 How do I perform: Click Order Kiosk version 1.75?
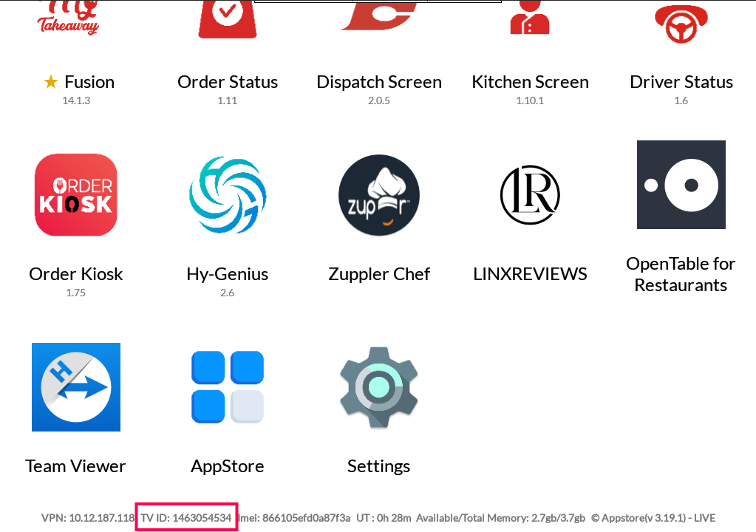(x=75, y=293)
